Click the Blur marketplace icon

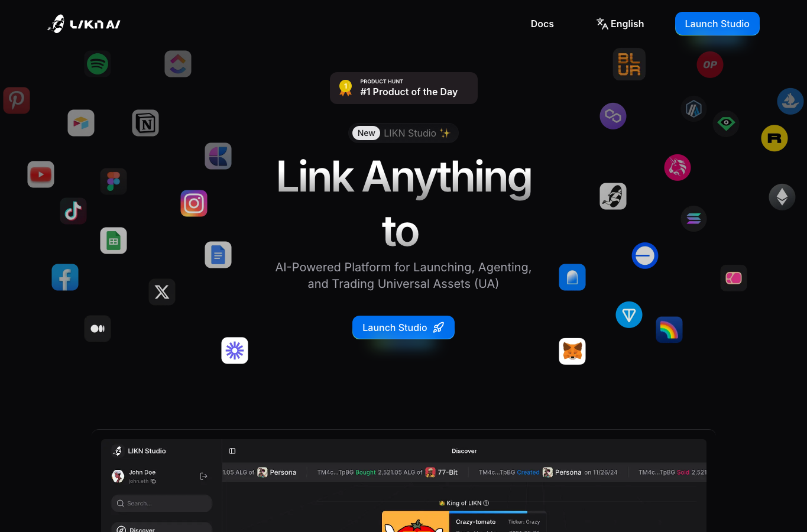point(629,64)
